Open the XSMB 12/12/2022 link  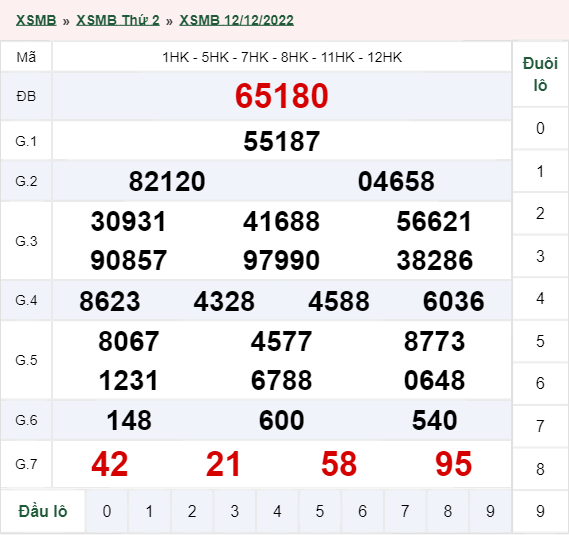click(236, 20)
